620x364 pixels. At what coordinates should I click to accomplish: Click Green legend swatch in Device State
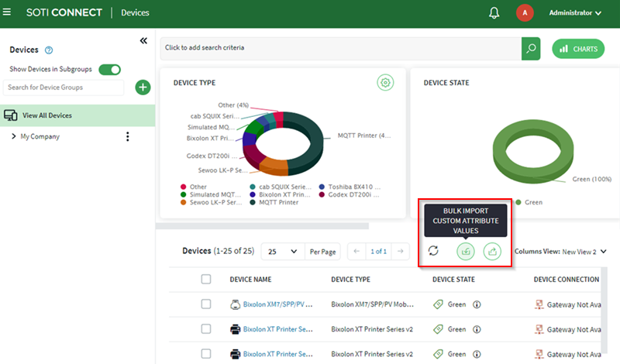[518, 202]
